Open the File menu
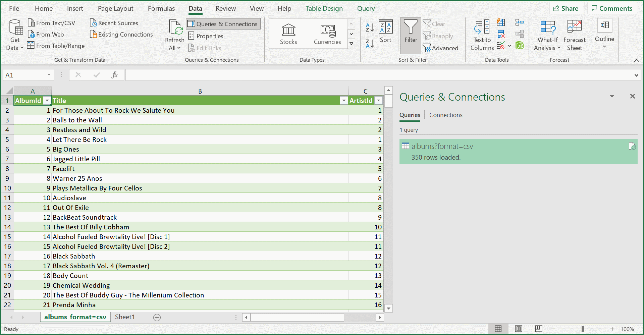The height and width of the screenshot is (335, 644). pyautogui.click(x=14, y=8)
